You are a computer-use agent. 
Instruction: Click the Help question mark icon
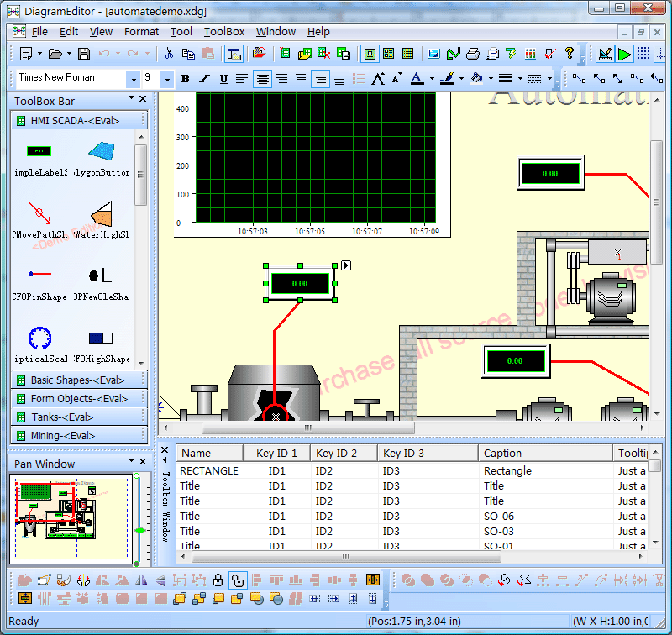(569, 54)
